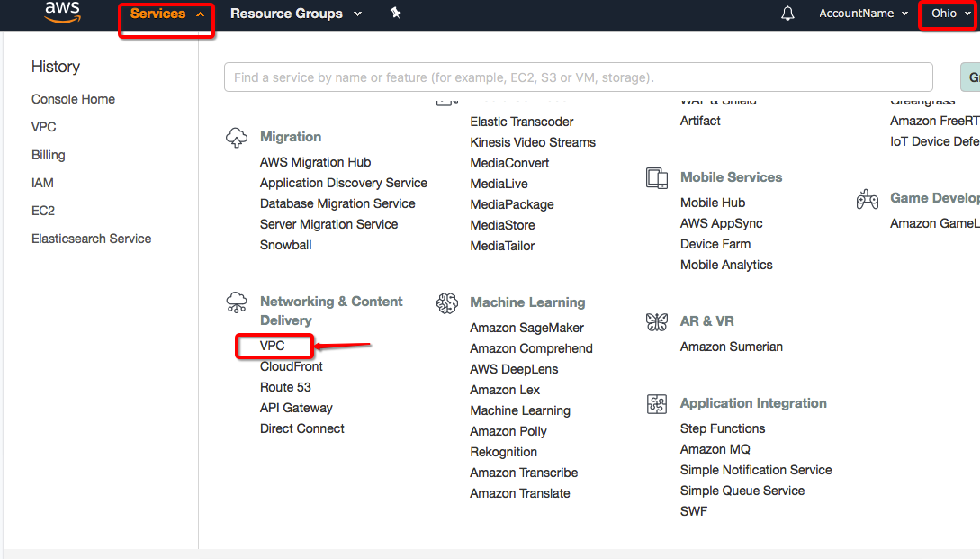Click the Networking & Content Delivery icon

pos(237,302)
